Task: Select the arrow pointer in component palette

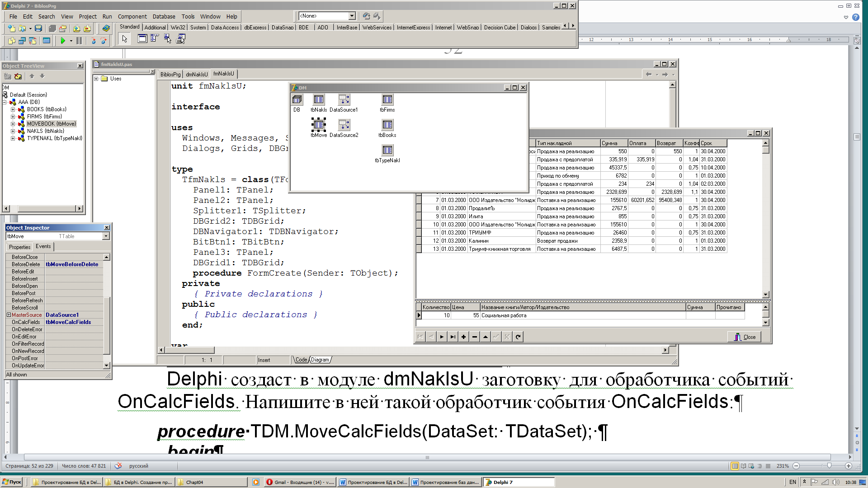Action: [x=125, y=39]
